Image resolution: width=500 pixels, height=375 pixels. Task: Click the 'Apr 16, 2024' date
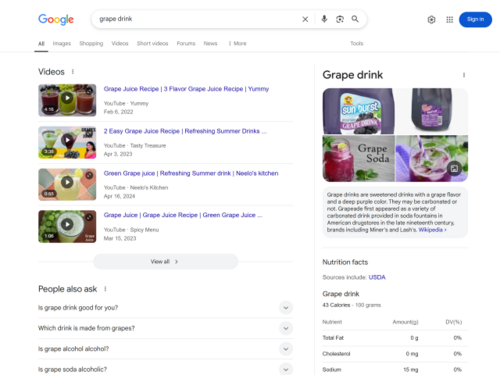[x=119, y=196]
